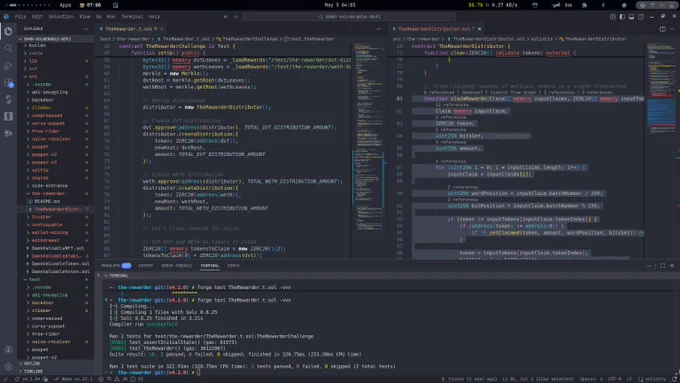Expand the abi-smuggling folder under src
The height and width of the screenshot is (383, 680).
[56, 92]
